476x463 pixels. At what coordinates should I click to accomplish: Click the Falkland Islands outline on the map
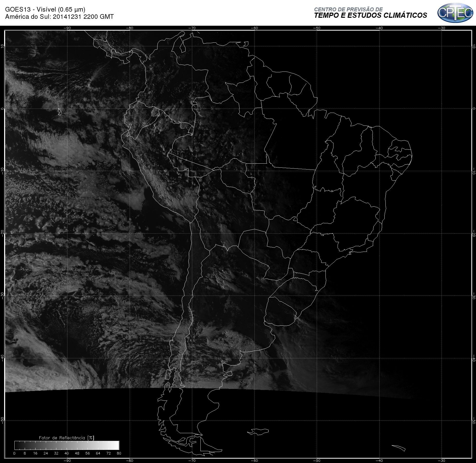(258, 432)
